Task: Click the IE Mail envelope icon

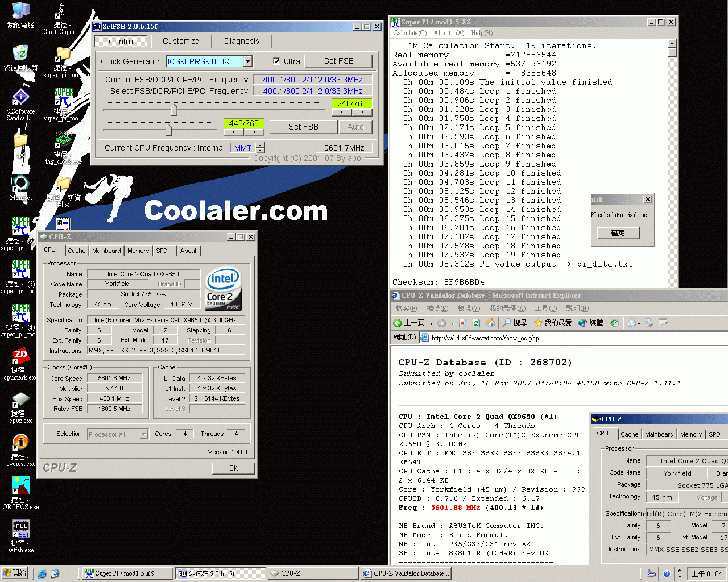Action: [631, 323]
